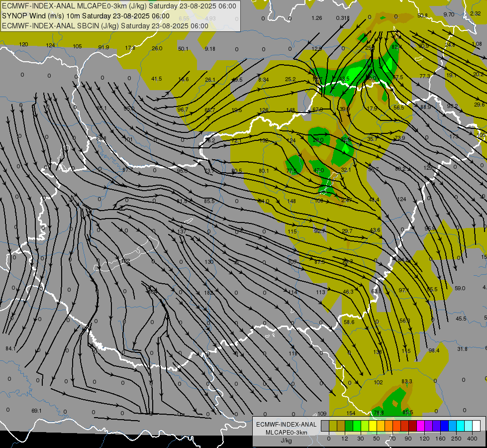This screenshot has width=487, height=448.
Task: Click the map value 137
Action: tap(182, 231)
